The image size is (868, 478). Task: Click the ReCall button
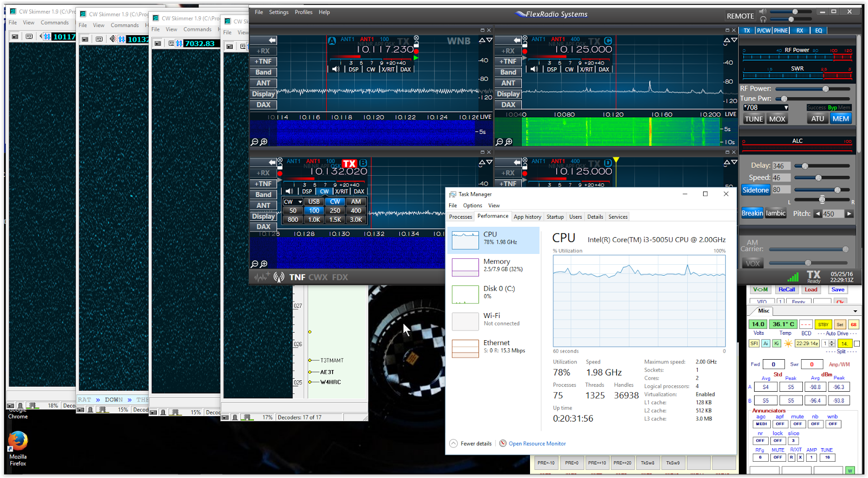point(787,290)
